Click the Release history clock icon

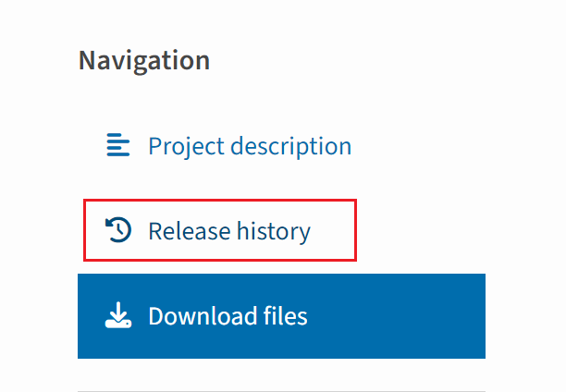pos(118,230)
